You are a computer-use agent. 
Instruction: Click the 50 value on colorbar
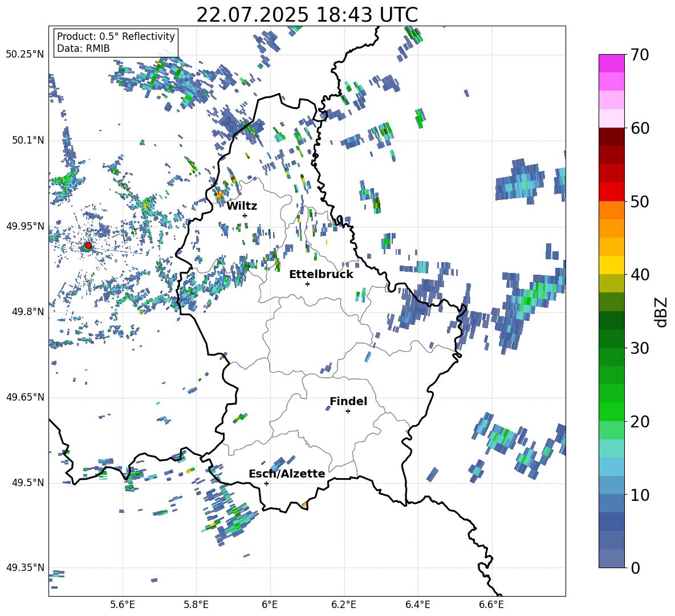click(x=640, y=201)
